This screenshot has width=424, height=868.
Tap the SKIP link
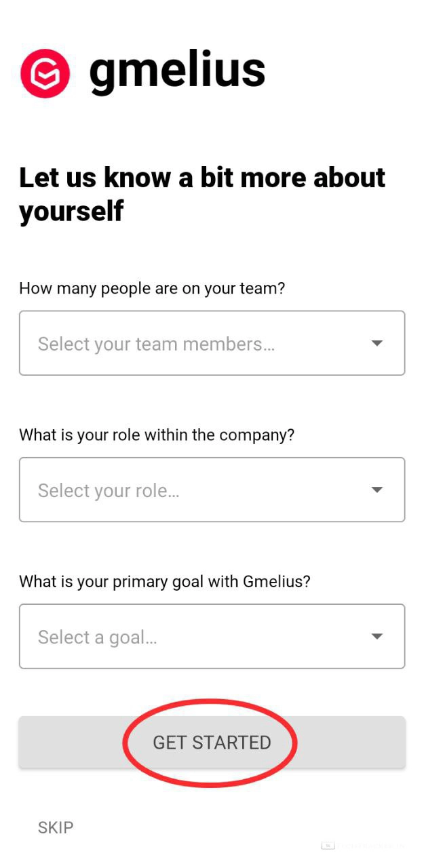pos(56,827)
